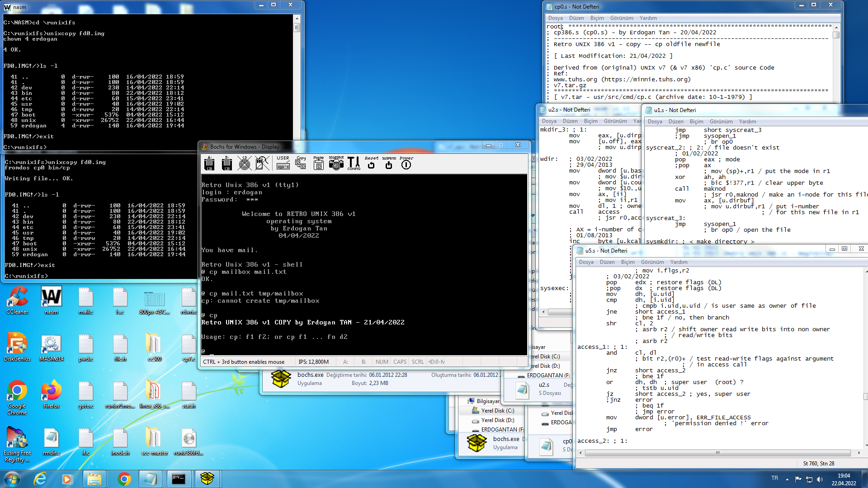This screenshot has width=868, height=488.
Task: Switch to Bochs on the taskbar
Action: 207,479
